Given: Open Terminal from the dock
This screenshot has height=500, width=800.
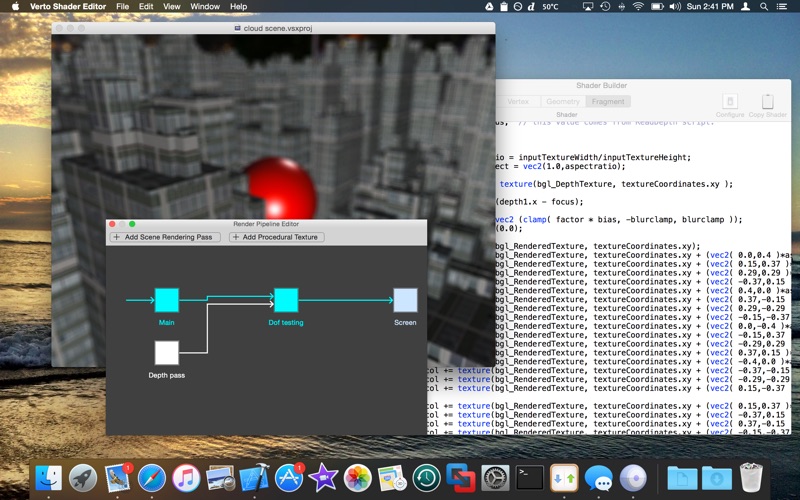Looking at the screenshot, I should tap(530, 478).
